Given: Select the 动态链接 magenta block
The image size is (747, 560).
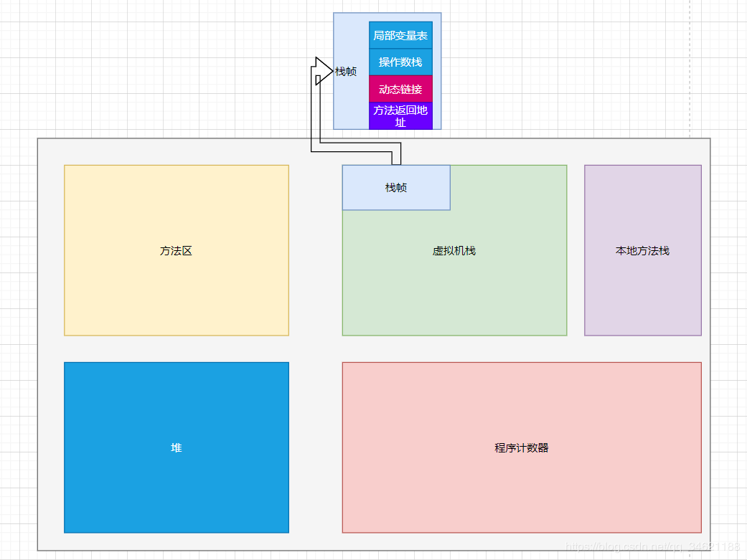Looking at the screenshot, I should click(400, 89).
